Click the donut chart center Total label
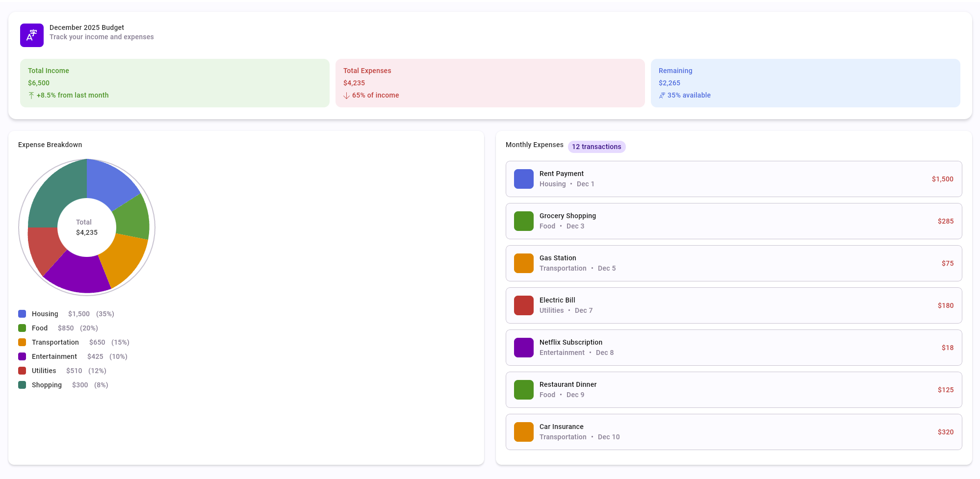This screenshot has width=980, height=479. 84,222
